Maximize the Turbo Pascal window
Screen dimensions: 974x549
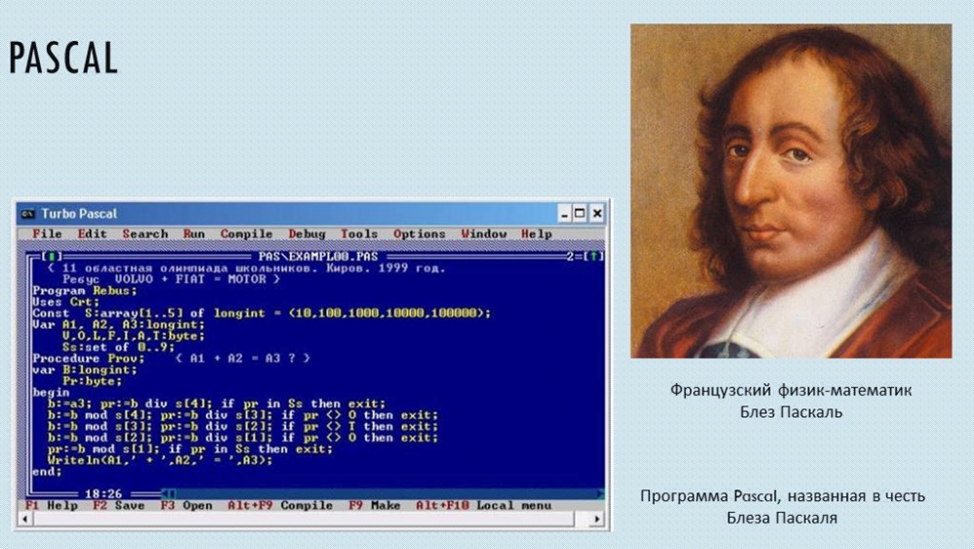pos(580,214)
